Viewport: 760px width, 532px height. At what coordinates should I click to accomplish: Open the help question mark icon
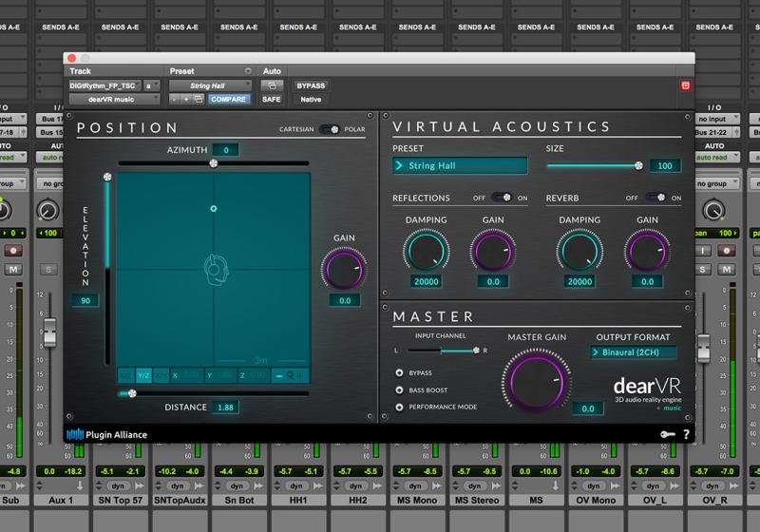click(x=686, y=434)
